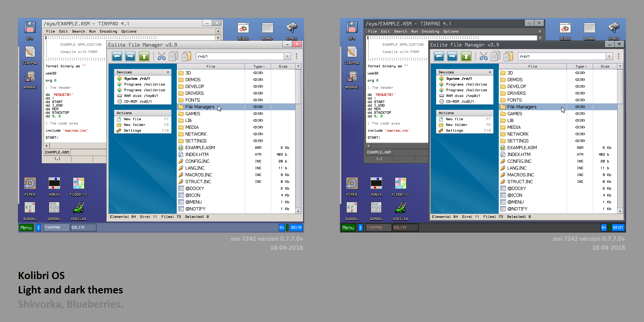Open Search menu in light-theme Tinypad
Image resolution: width=644 pixels, height=322 pixels.
pyautogui.click(x=78, y=31)
